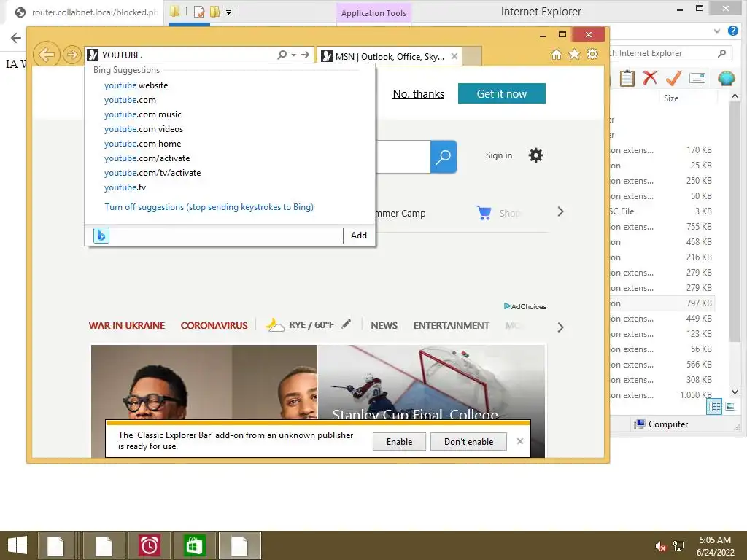Click the Size column header in Explorer
The height and width of the screenshot is (560, 747).
point(671,98)
